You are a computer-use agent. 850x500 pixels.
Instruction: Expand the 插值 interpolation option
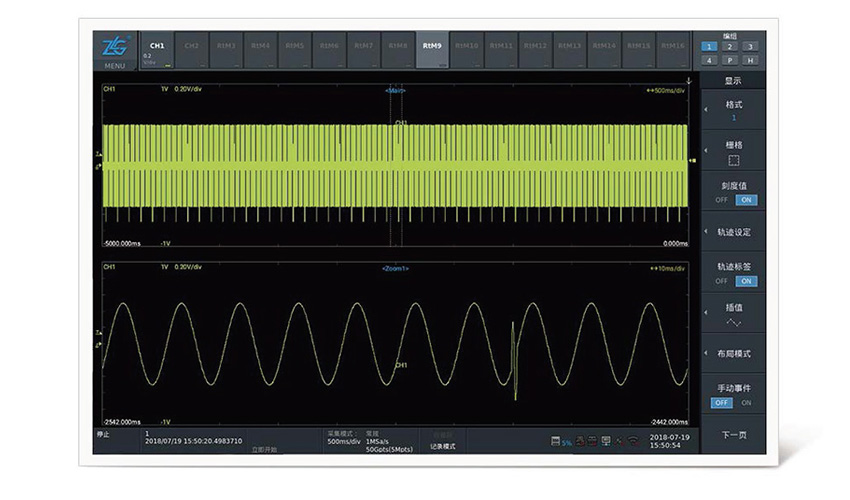pyautogui.click(x=733, y=313)
